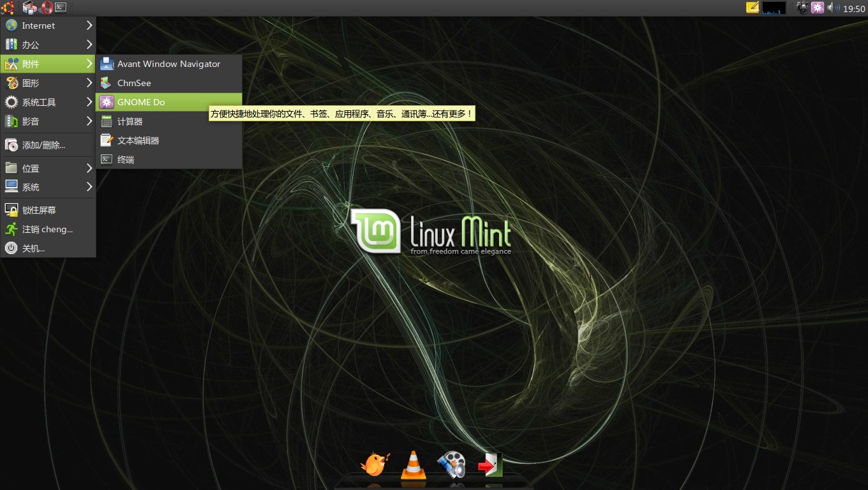
Task: Open the Ubuntu-logo main menu button
Action: (7, 8)
